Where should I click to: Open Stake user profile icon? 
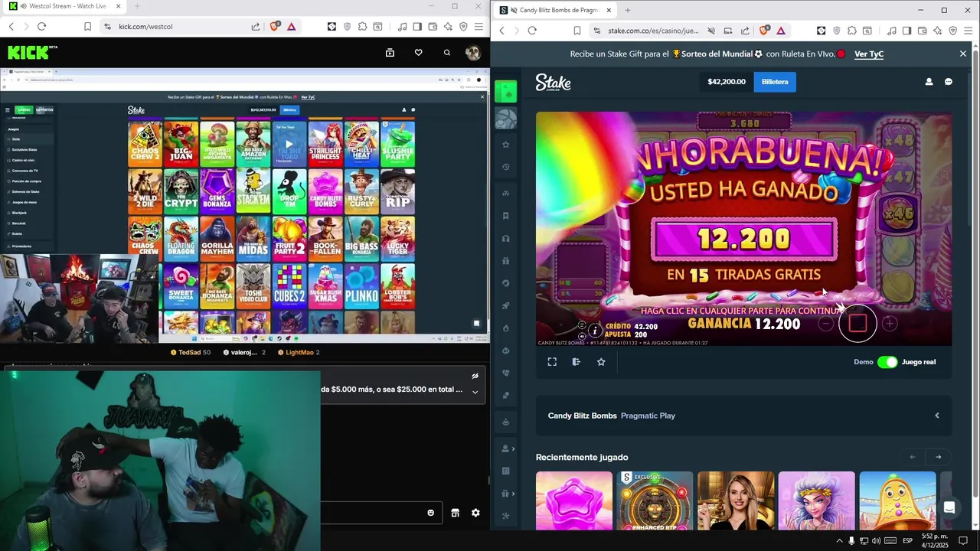929,82
